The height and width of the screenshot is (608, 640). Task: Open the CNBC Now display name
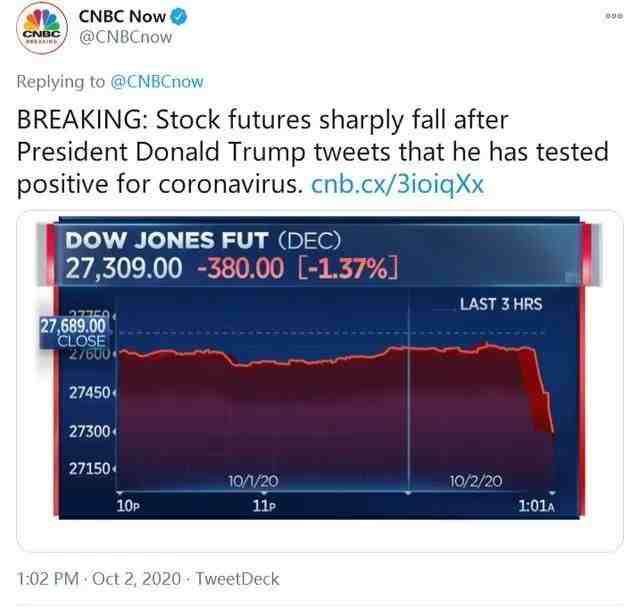tap(122, 16)
